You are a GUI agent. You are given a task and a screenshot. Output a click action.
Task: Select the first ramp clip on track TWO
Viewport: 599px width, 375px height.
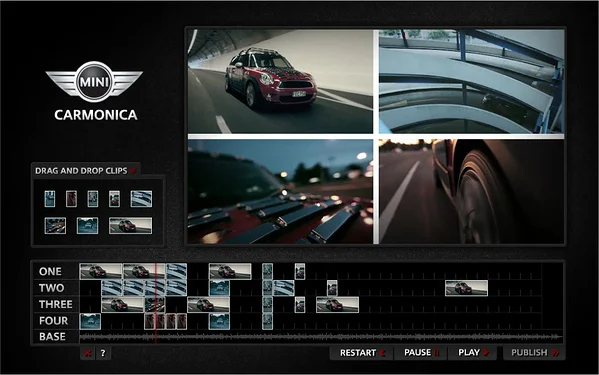(112, 288)
